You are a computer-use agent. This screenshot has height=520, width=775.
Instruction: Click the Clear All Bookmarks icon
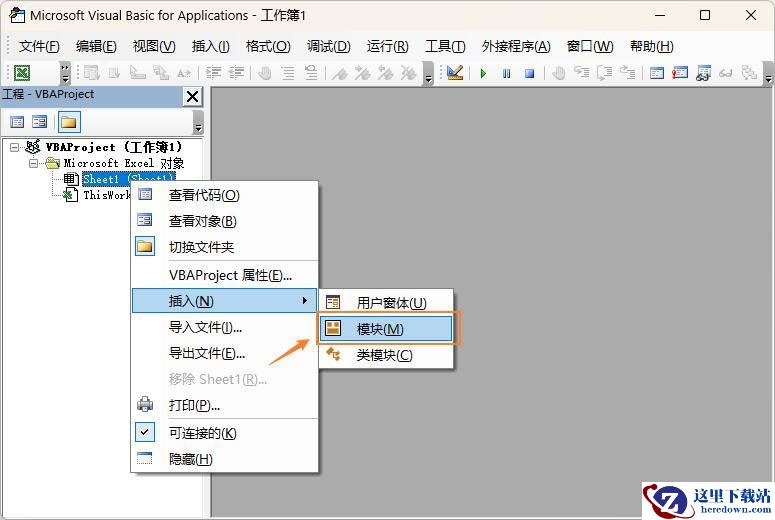[409, 73]
